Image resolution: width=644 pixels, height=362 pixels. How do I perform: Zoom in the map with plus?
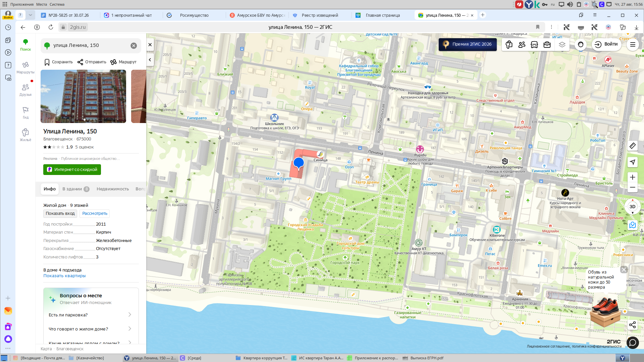(632, 177)
